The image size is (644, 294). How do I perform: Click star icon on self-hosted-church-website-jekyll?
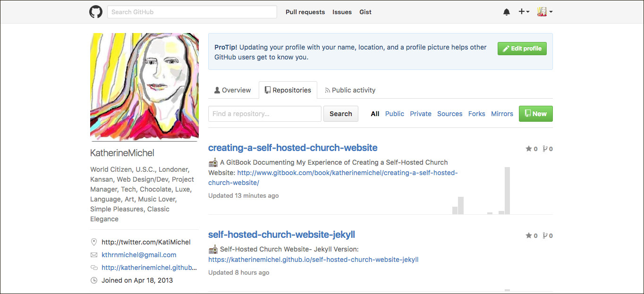pyautogui.click(x=529, y=235)
